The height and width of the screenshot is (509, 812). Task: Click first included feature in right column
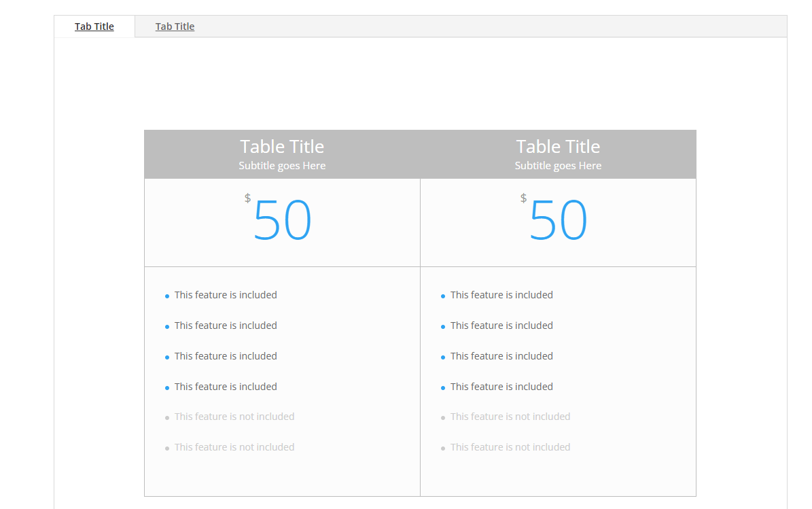click(501, 295)
